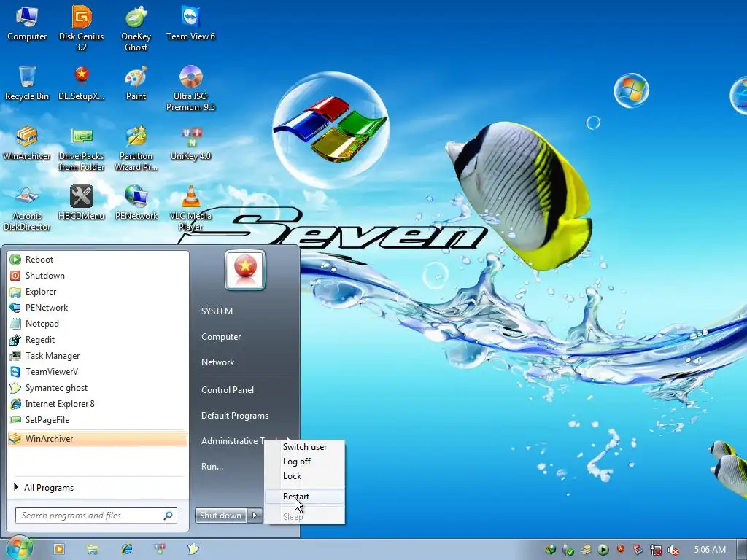
Task: Open the Paint desktop icon
Action: tap(136, 83)
